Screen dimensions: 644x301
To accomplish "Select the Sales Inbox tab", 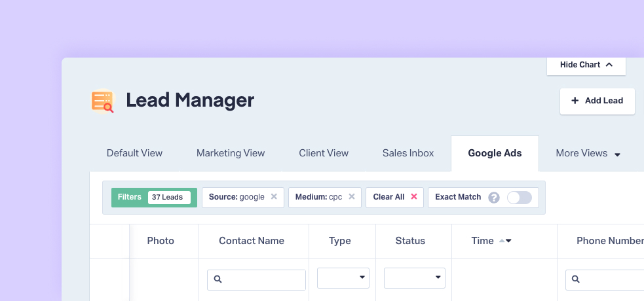I will click(408, 153).
